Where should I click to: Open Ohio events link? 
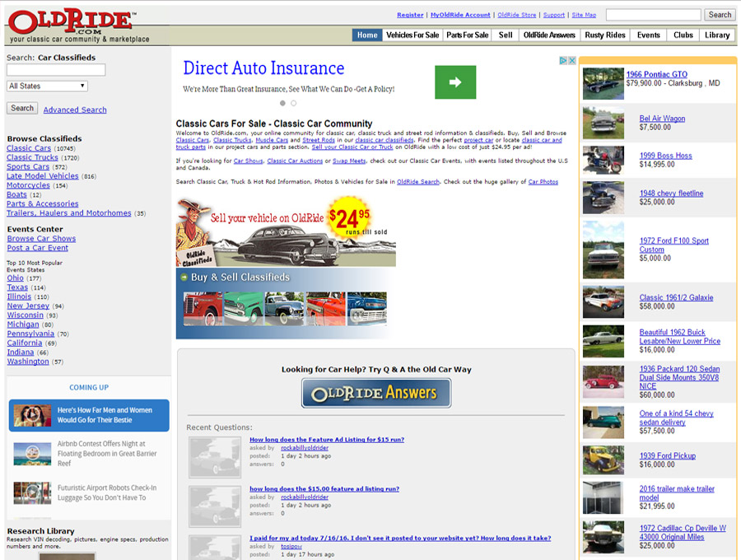click(x=15, y=278)
